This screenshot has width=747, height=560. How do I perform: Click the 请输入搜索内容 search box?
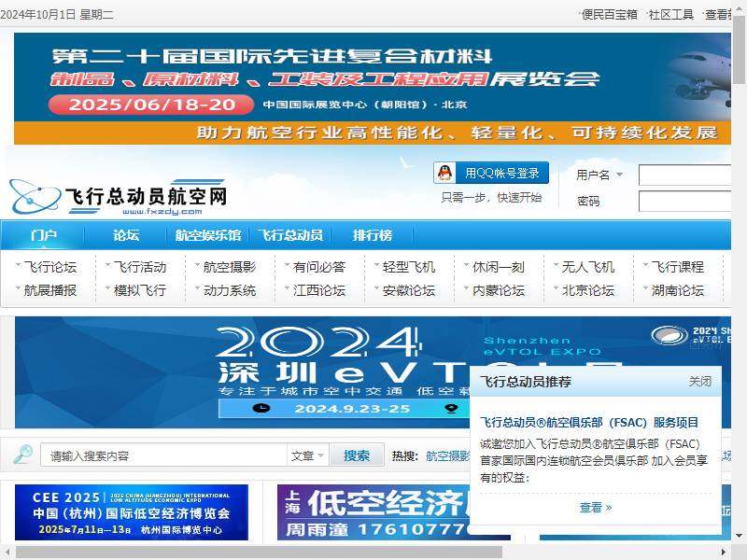point(164,455)
